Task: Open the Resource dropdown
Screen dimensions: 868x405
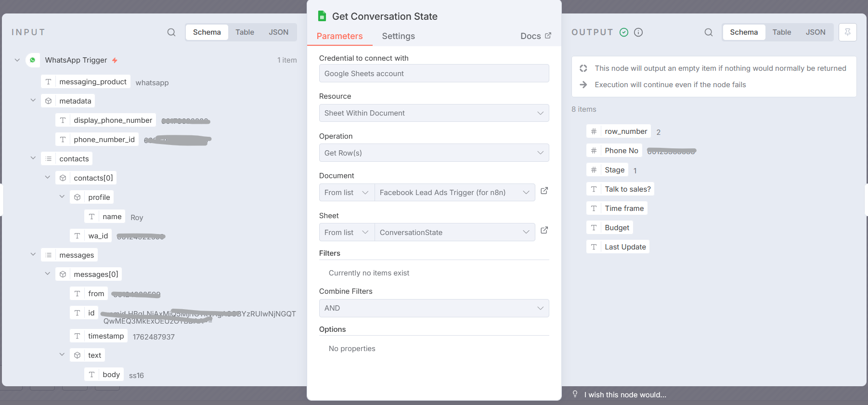Action: pyautogui.click(x=434, y=113)
